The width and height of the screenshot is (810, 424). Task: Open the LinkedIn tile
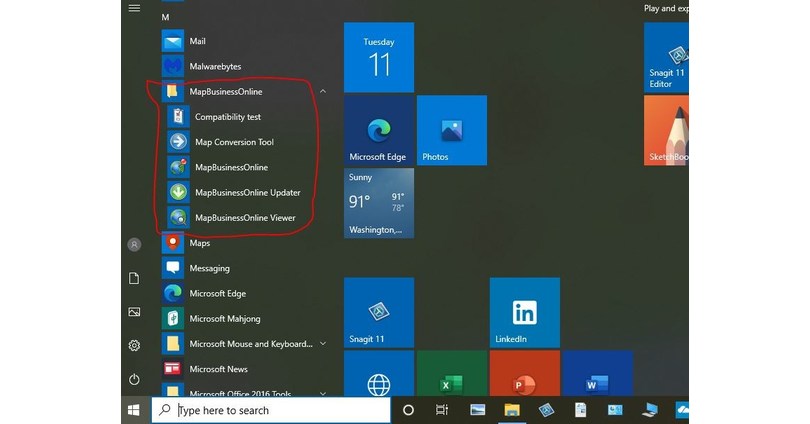point(524,312)
